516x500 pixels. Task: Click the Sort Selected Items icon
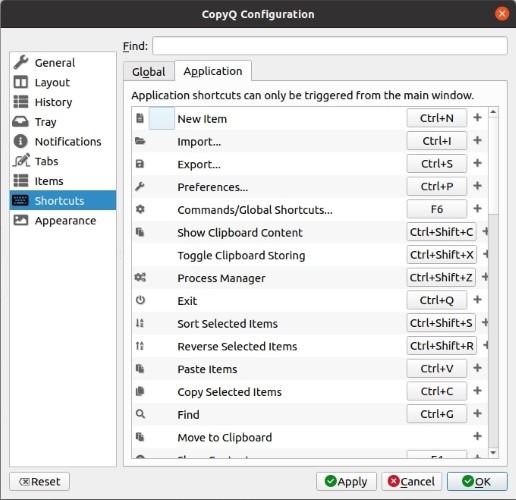tap(140, 323)
